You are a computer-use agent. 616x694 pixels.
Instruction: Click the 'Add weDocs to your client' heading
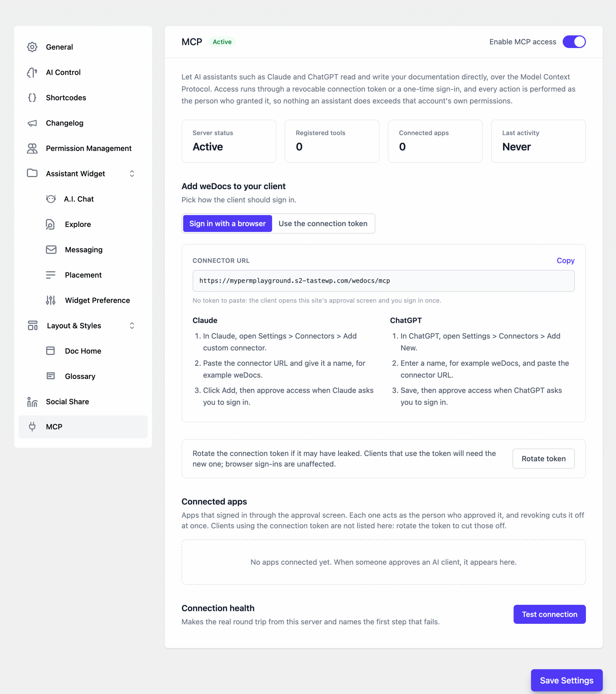coord(234,186)
